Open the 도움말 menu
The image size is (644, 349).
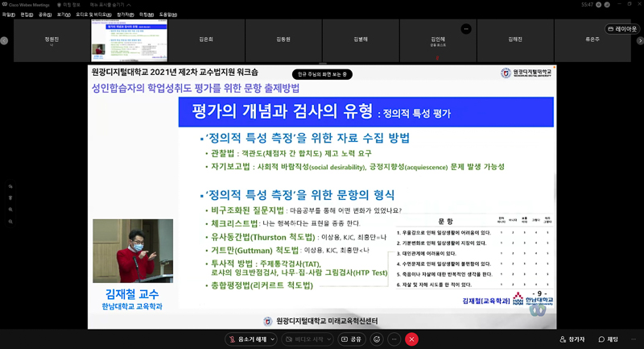point(168,15)
